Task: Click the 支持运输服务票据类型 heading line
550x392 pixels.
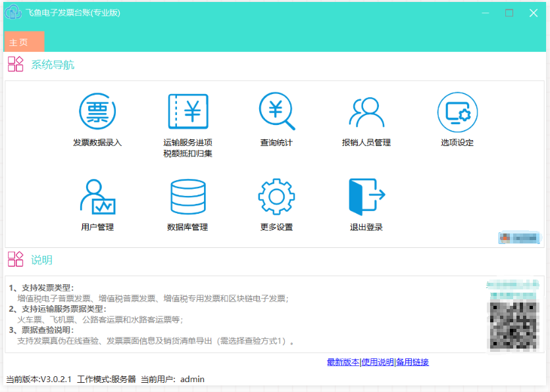Action: 57,309
